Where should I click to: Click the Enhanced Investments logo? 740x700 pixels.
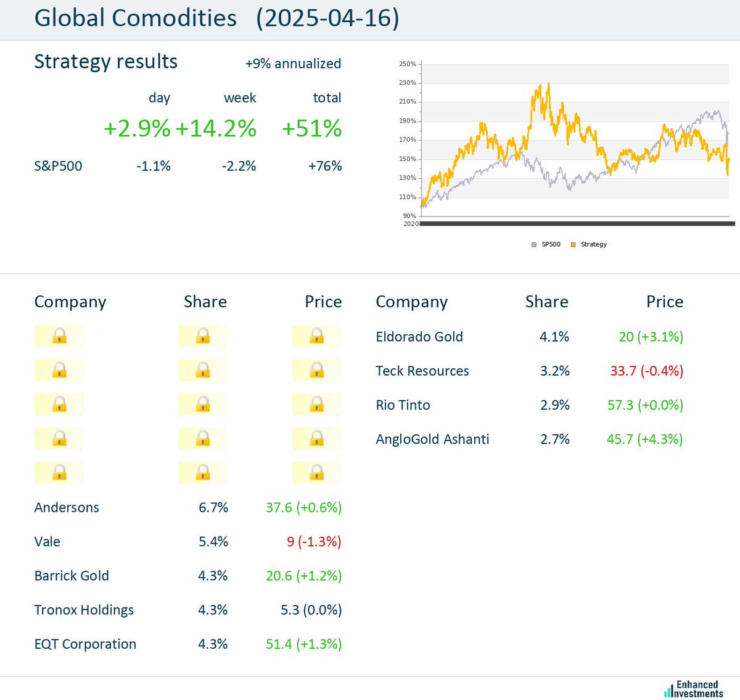click(694, 689)
